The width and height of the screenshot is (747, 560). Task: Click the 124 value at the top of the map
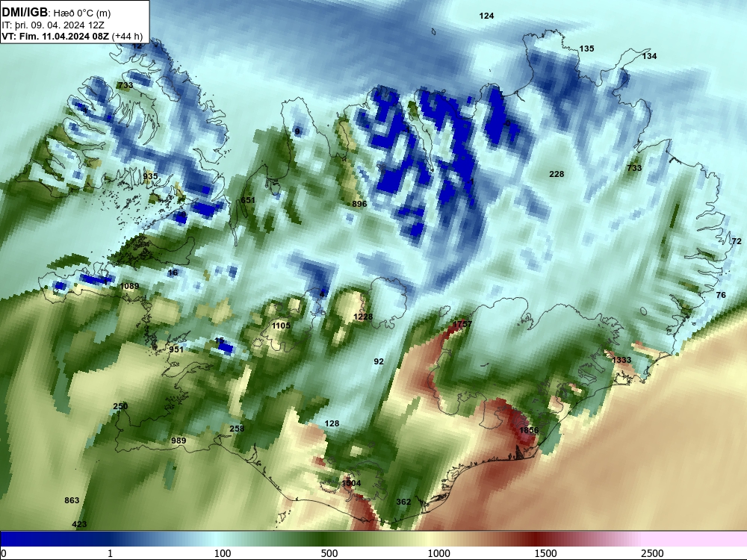(x=486, y=16)
